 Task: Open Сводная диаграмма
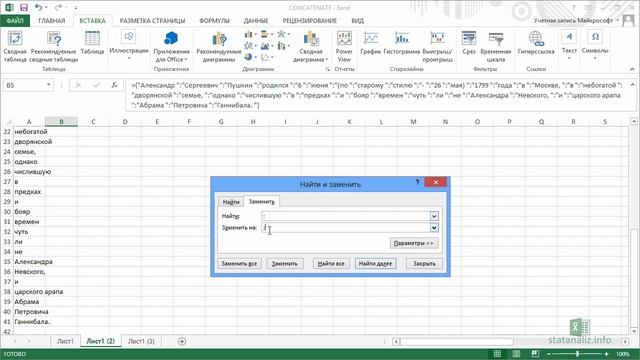point(311,47)
